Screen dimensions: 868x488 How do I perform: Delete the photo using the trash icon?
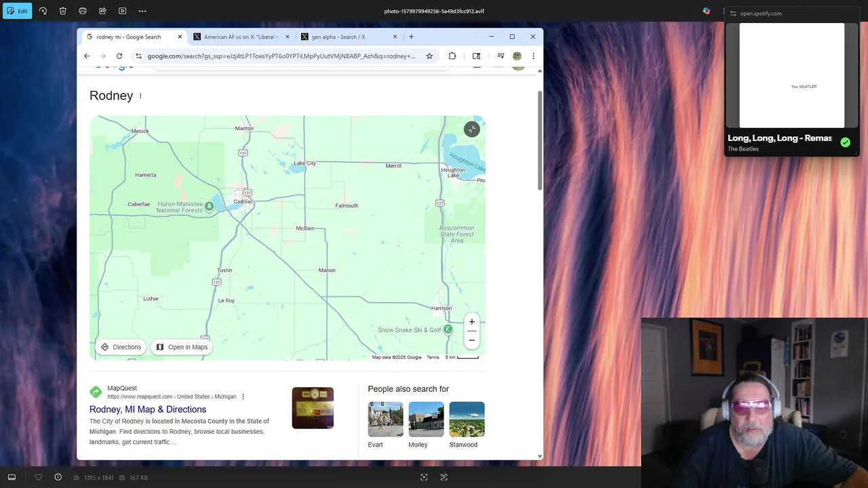(63, 11)
